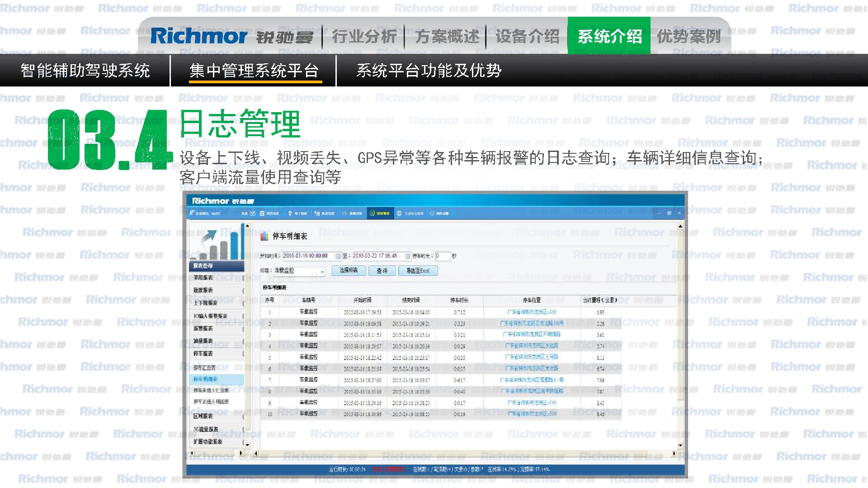Click the sidebar scrollbar down arrow
Screen dimensions: 868x488
tap(247, 445)
